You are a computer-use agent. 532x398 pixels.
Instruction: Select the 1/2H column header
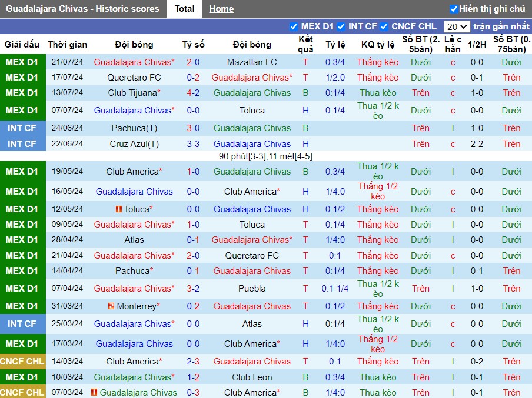click(x=477, y=45)
